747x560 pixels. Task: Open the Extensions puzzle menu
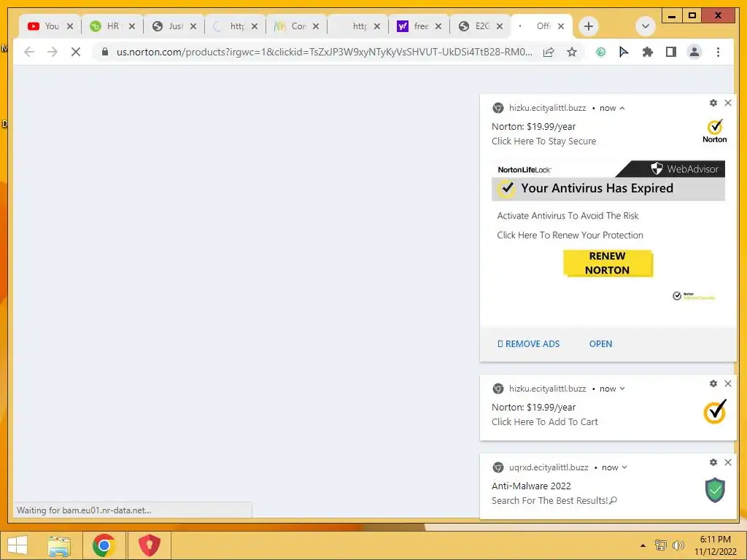pos(648,52)
